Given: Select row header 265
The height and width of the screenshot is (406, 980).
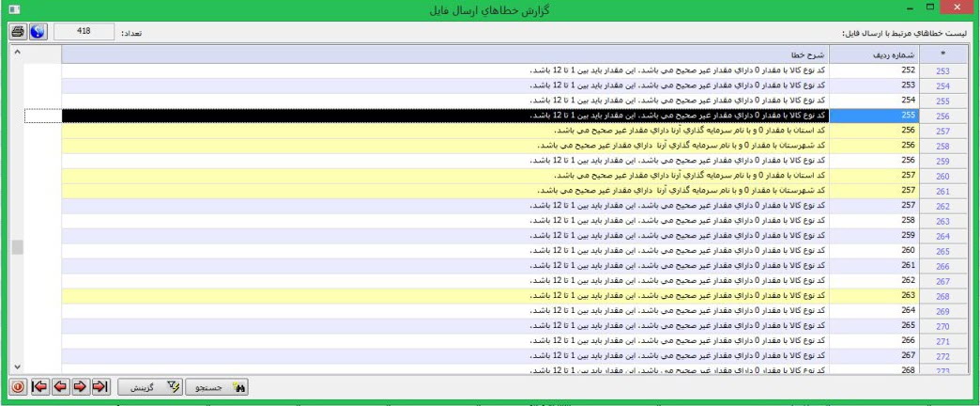Looking at the screenshot, I should coord(942,251).
